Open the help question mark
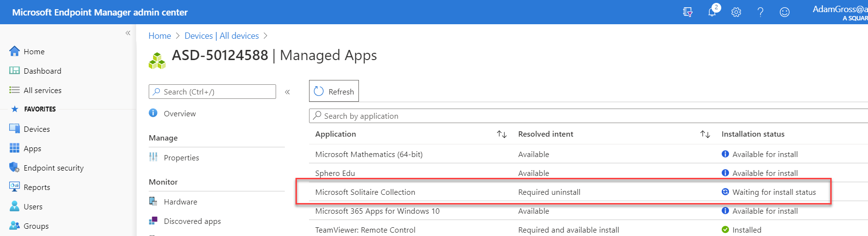Screen dimensions: 868x236 coord(760,12)
